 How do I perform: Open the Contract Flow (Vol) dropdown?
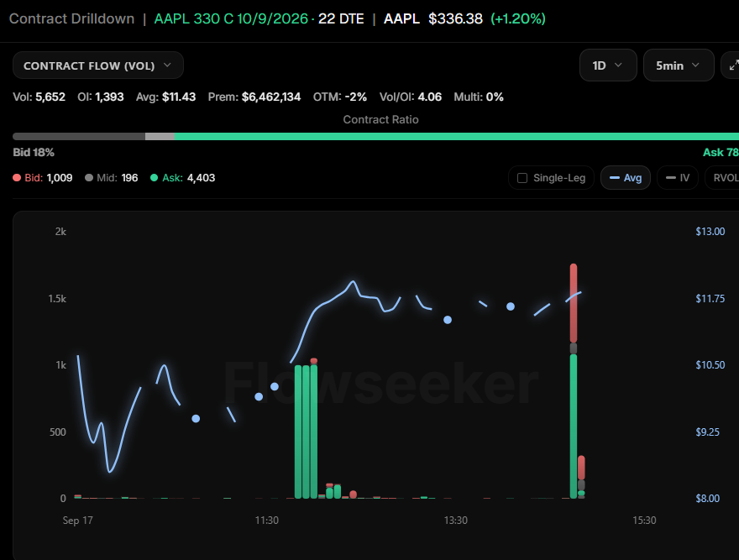click(x=98, y=65)
